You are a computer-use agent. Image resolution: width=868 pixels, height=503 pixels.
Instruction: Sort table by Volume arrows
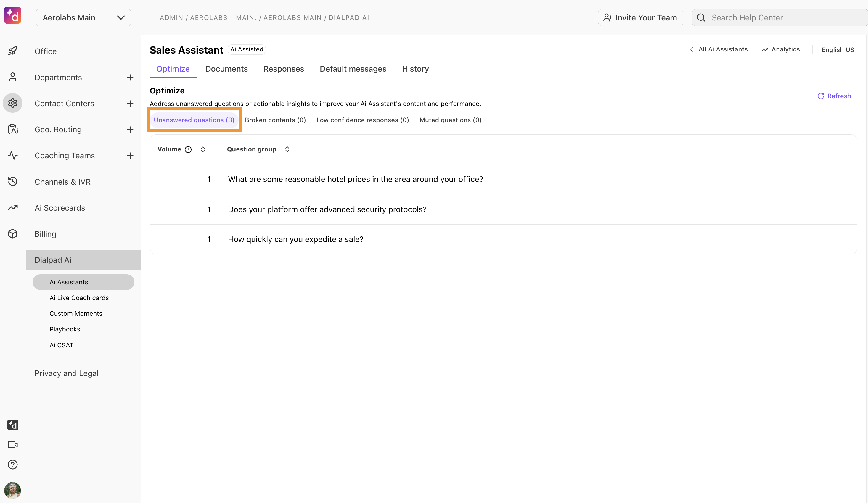pyautogui.click(x=203, y=149)
